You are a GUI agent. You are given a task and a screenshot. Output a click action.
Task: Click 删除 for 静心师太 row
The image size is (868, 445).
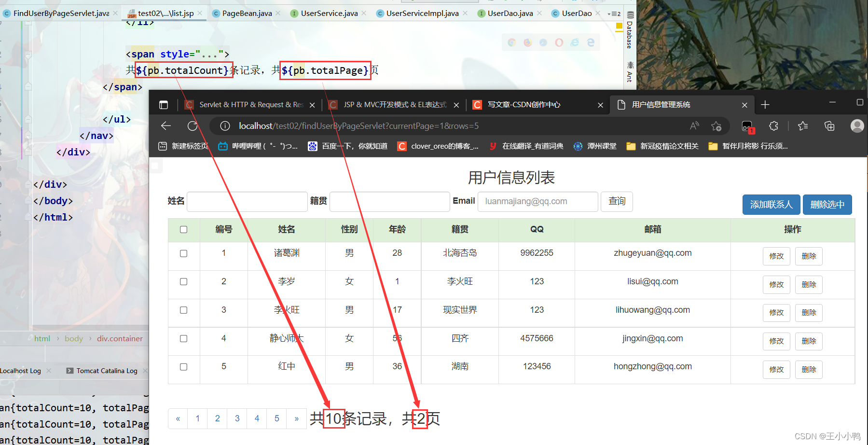point(809,341)
